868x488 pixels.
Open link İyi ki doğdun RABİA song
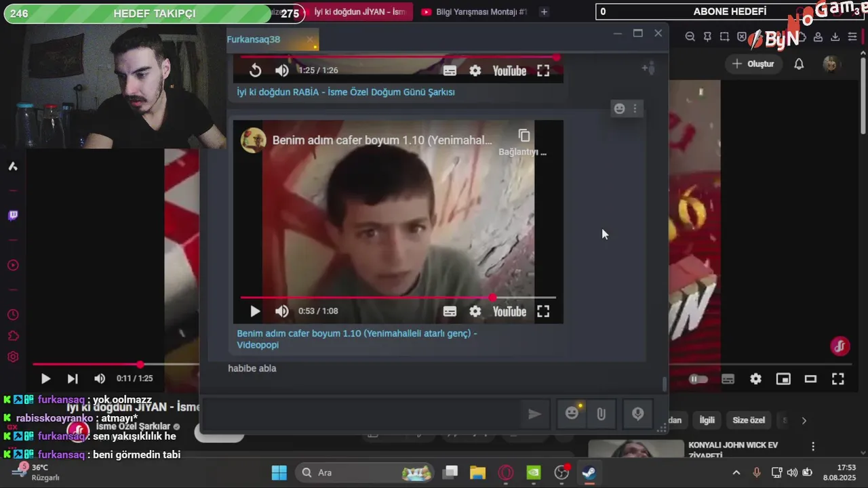tap(346, 92)
